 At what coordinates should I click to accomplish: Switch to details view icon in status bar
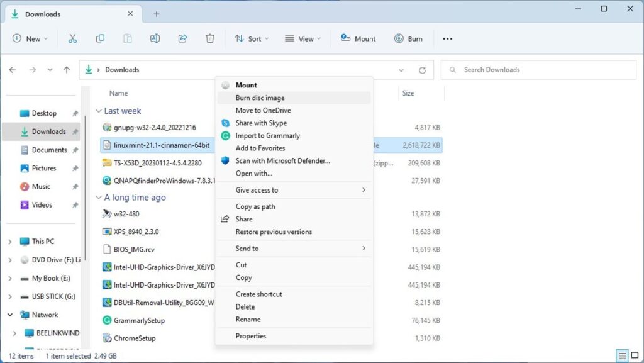pos(622,356)
